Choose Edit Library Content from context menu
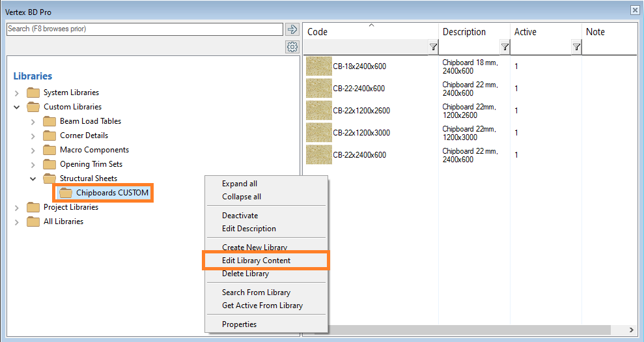 (x=256, y=261)
